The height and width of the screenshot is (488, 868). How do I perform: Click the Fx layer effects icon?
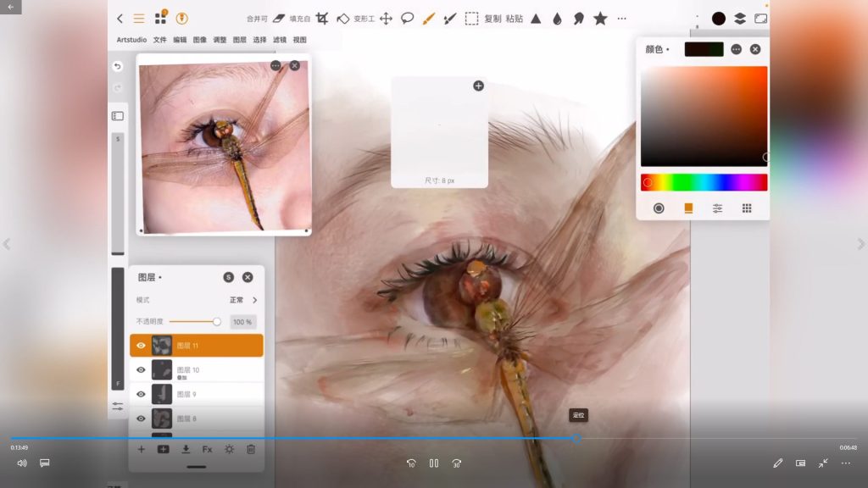pyautogui.click(x=207, y=449)
